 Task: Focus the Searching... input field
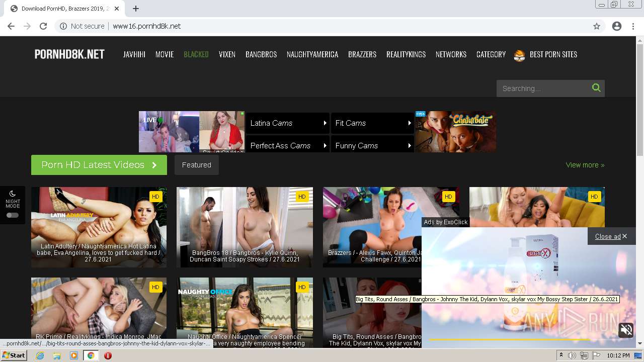point(544,88)
